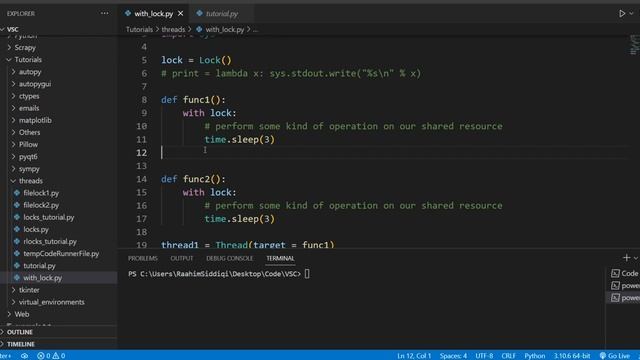The width and height of the screenshot is (640, 360).
Task: Open errors and warnings status indicator
Action: 51,356
